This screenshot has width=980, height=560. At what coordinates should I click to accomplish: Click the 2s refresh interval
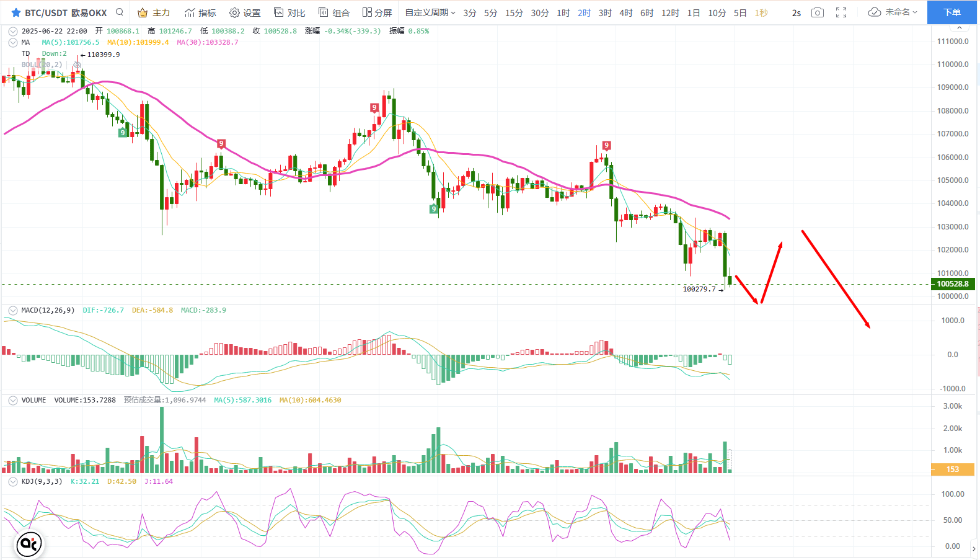tap(797, 12)
